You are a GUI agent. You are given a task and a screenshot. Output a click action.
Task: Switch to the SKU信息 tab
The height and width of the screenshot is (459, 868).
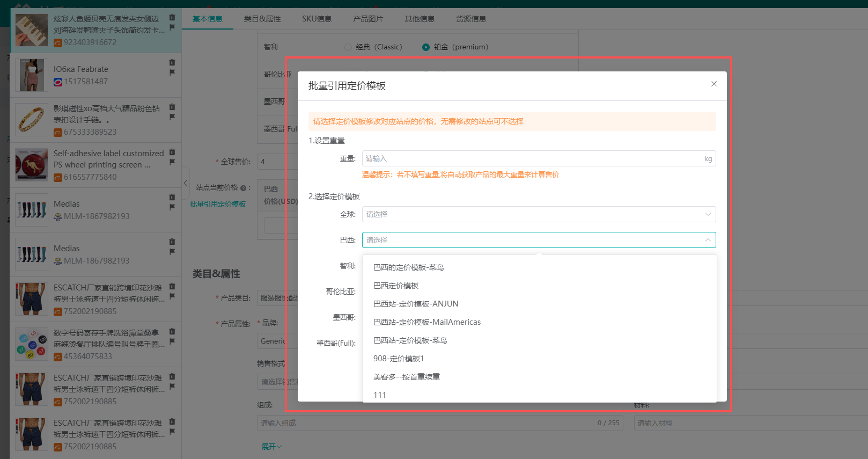[x=317, y=19]
